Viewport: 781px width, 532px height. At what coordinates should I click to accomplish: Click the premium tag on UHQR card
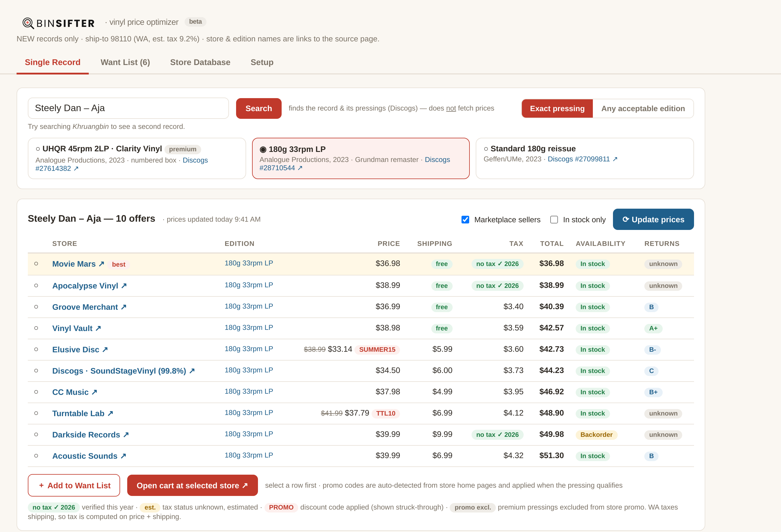183,149
